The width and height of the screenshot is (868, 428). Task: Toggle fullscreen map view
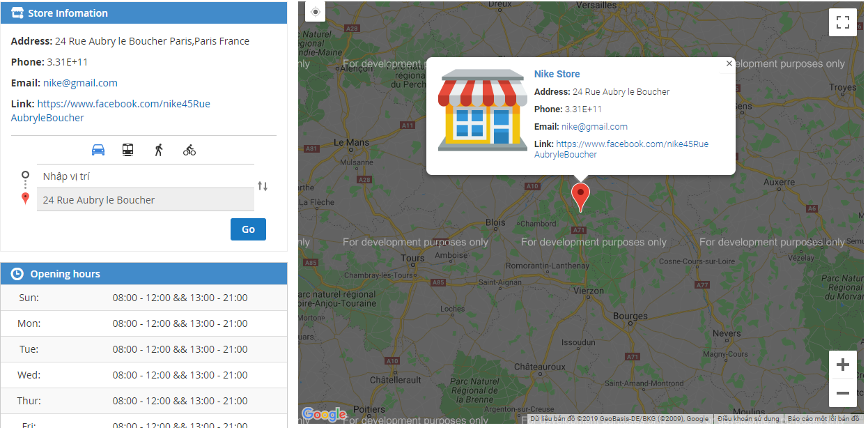pyautogui.click(x=843, y=22)
